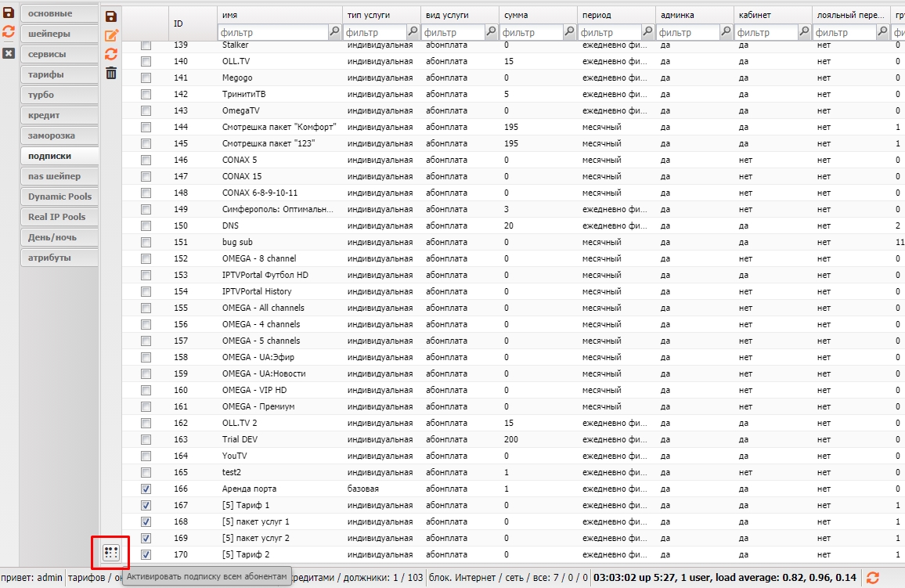Click the orange refresh icon in grid toolbar
905x588 pixels.
[111, 54]
